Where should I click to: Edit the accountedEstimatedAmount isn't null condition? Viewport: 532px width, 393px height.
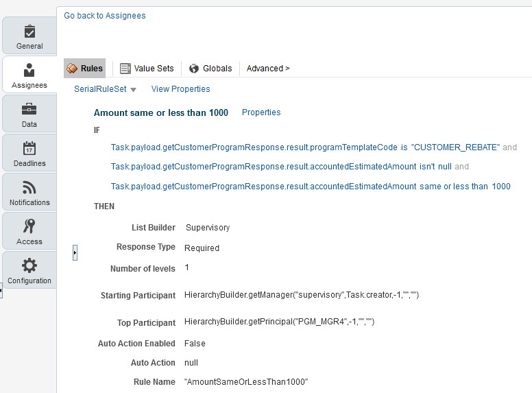[281, 167]
